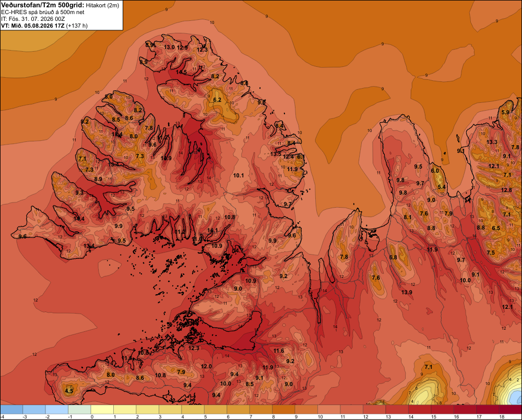Pick the red legend swatch between 13 and 14

[397, 410]
